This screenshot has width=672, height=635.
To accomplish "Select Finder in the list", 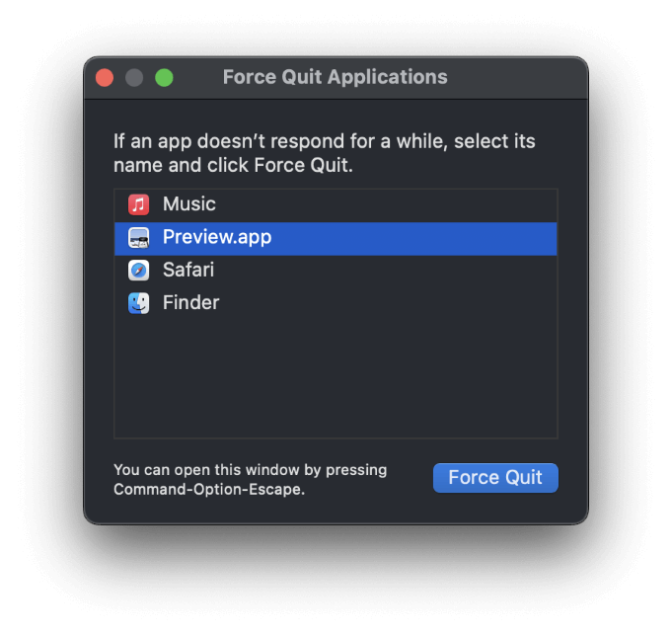I will pos(336,303).
